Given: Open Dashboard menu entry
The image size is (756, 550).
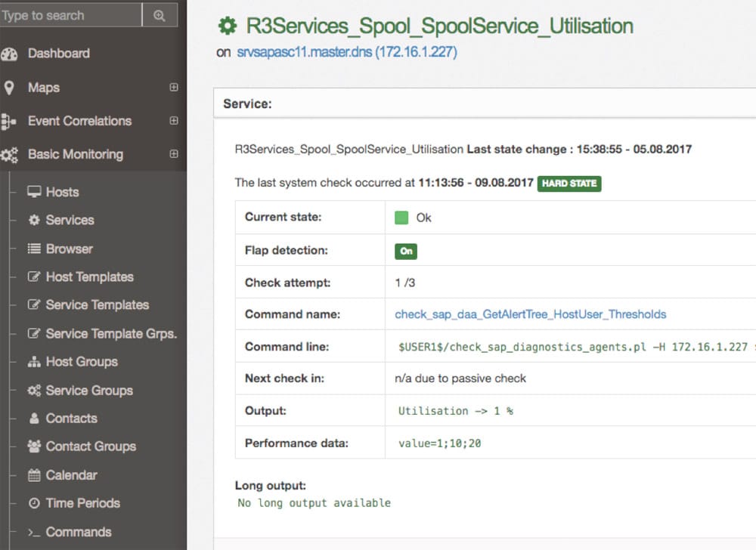Looking at the screenshot, I should pos(59,54).
